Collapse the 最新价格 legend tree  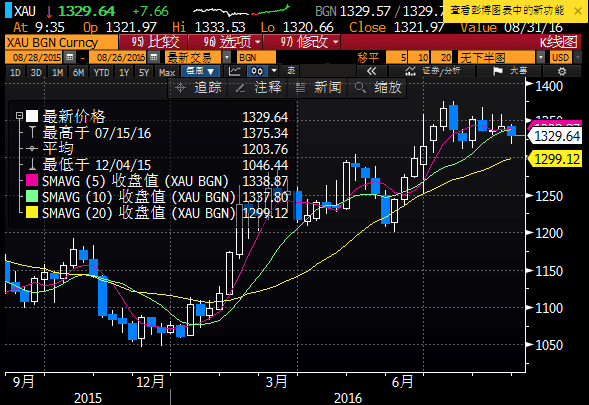(x=20, y=116)
